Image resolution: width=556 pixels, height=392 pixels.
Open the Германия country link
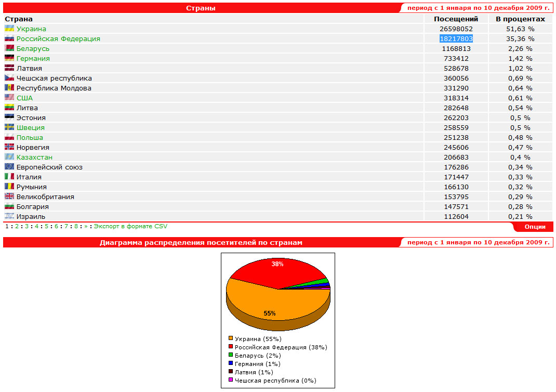(x=33, y=59)
